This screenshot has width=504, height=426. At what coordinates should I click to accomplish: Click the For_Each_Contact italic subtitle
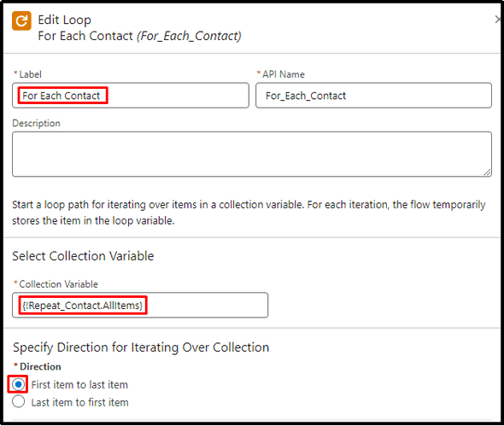(189, 36)
